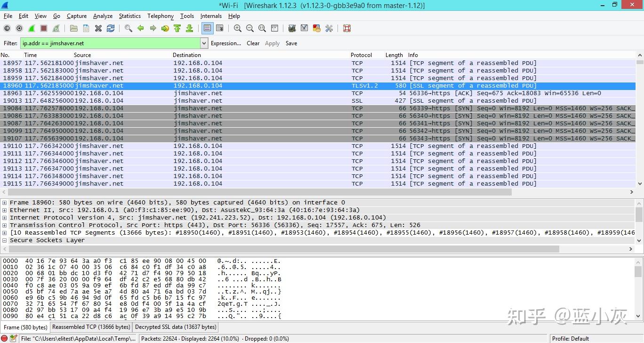Viewport: 644px width, 343px height.
Task: Toggle packet list colorization
Action: click(x=207, y=28)
